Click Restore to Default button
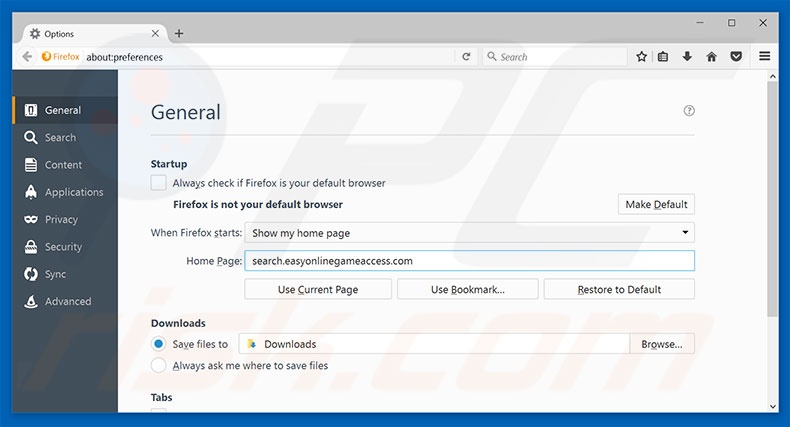 tap(619, 290)
